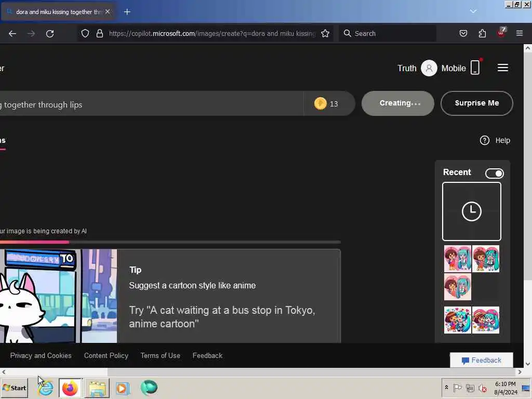Click the vertical scrollbar down arrow
This screenshot has height=399, width=532.
[x=528, y=364]
